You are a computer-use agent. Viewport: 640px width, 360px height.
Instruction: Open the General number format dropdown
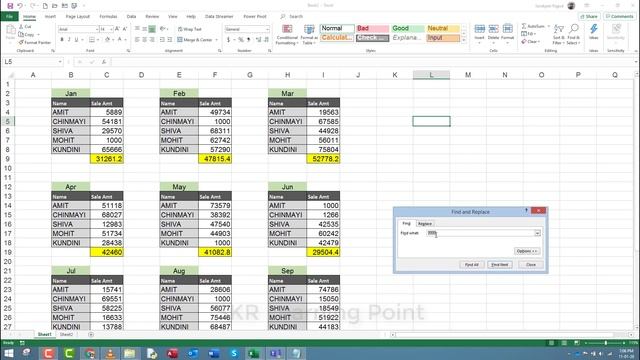coord(267,29)
